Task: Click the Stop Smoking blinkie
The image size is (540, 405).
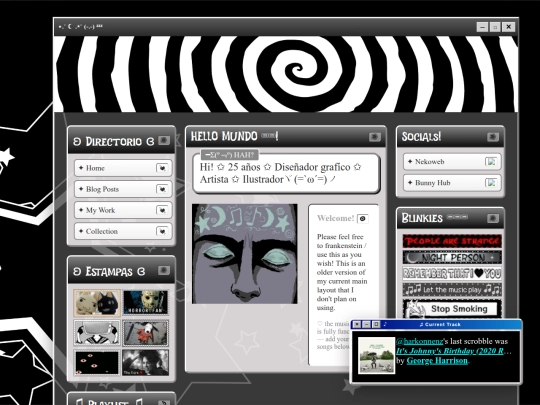Action: (452, 309)
